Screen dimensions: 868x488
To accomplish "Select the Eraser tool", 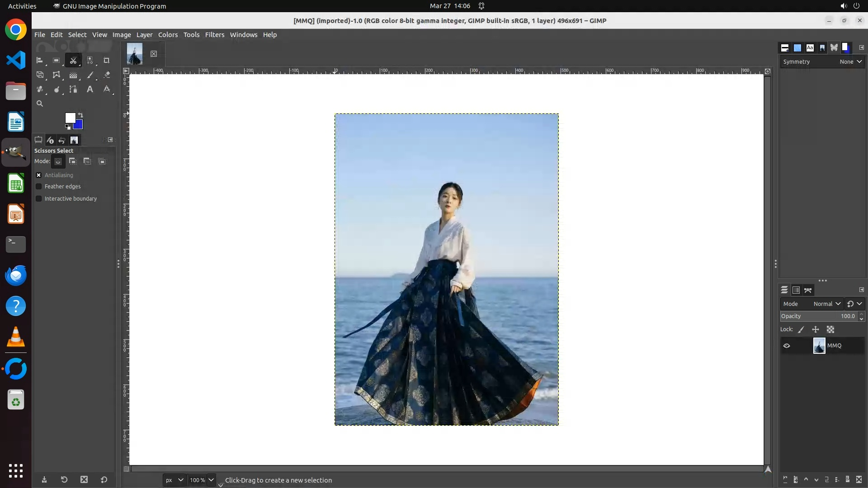I will [107, 75].
